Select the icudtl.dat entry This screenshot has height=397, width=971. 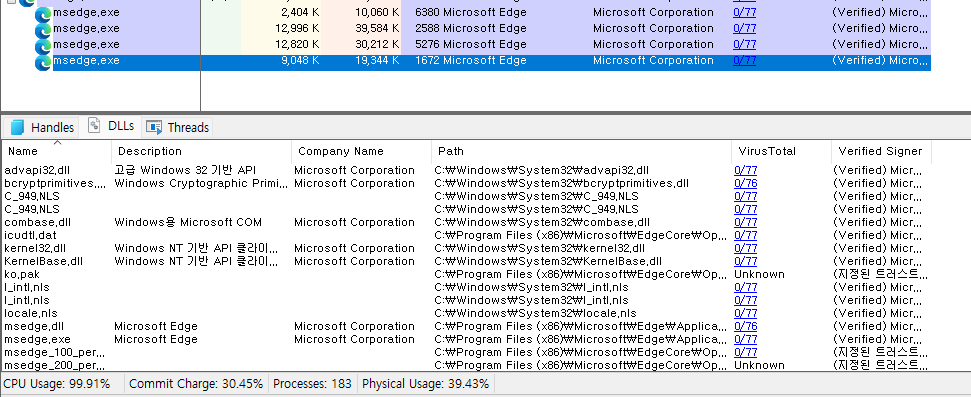[x=30, y=235]
